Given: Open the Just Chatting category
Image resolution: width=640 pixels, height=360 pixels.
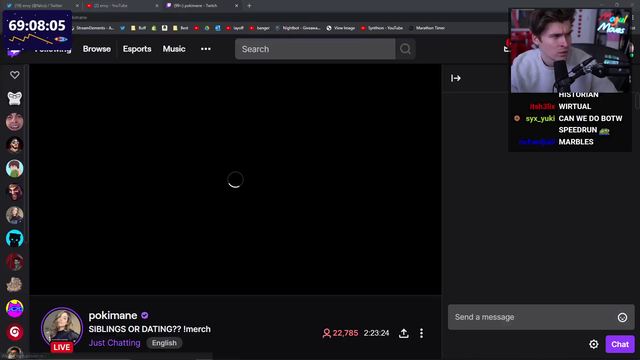Looking at the screenshot, I should tap(115, 343).
